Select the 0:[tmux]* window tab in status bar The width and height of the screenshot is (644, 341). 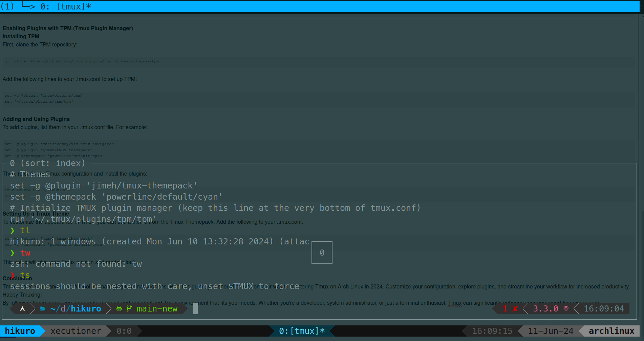[302, 331]
